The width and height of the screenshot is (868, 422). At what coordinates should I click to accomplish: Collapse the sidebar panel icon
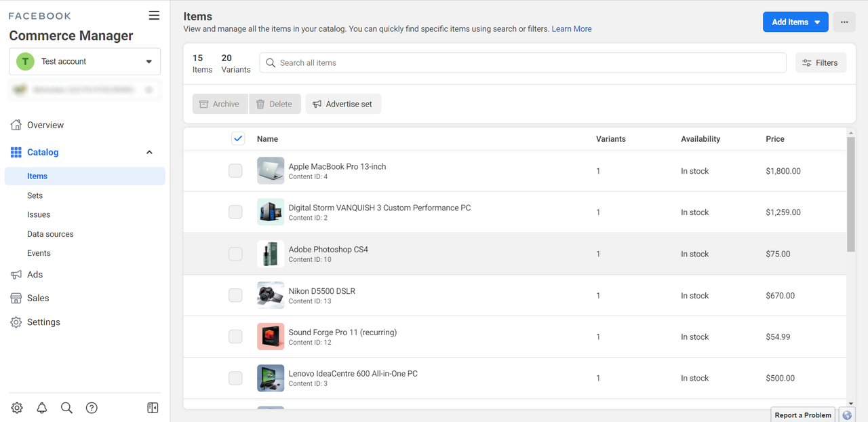153,408
